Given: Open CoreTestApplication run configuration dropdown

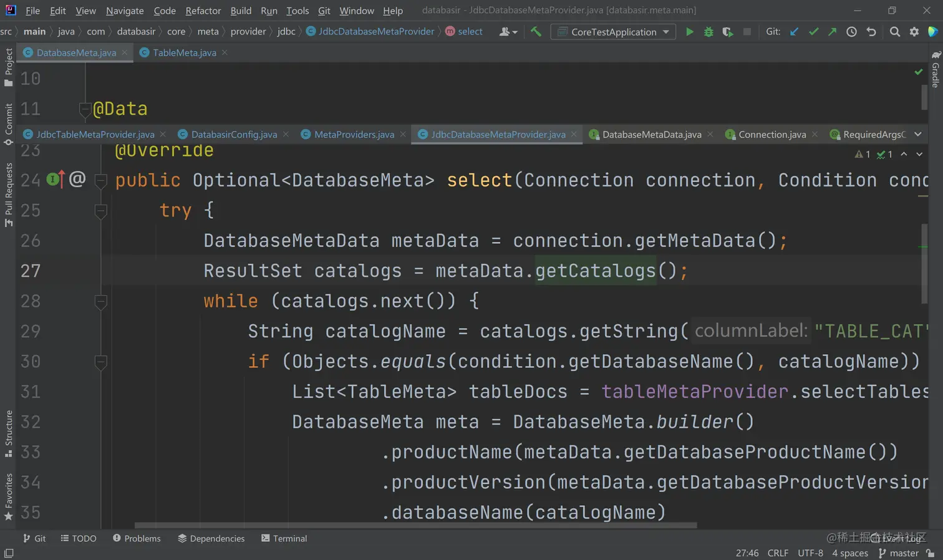Looking at the screenshot, I should click(614, 32).
